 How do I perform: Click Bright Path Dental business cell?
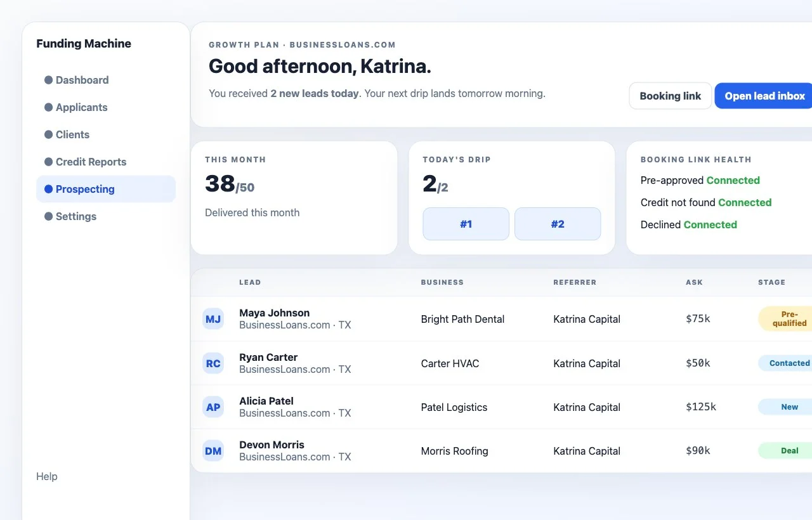point(462,319)
